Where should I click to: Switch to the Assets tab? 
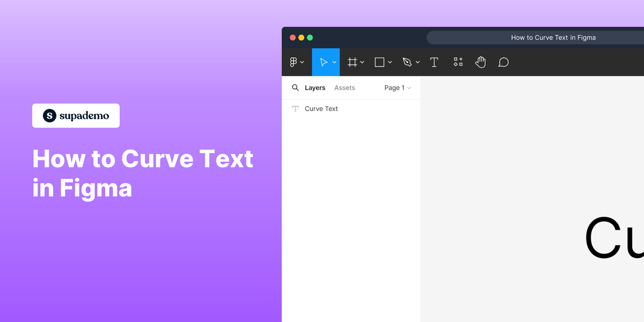[x=345, y=87]
